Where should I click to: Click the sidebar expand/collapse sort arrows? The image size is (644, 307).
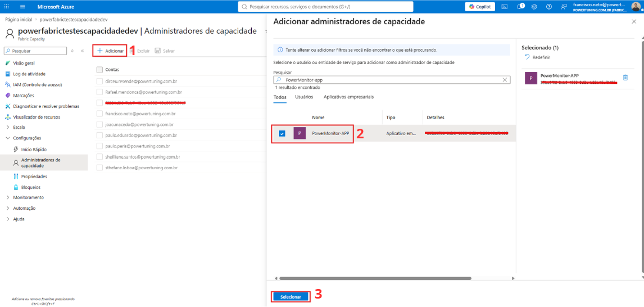click(72, 51)
